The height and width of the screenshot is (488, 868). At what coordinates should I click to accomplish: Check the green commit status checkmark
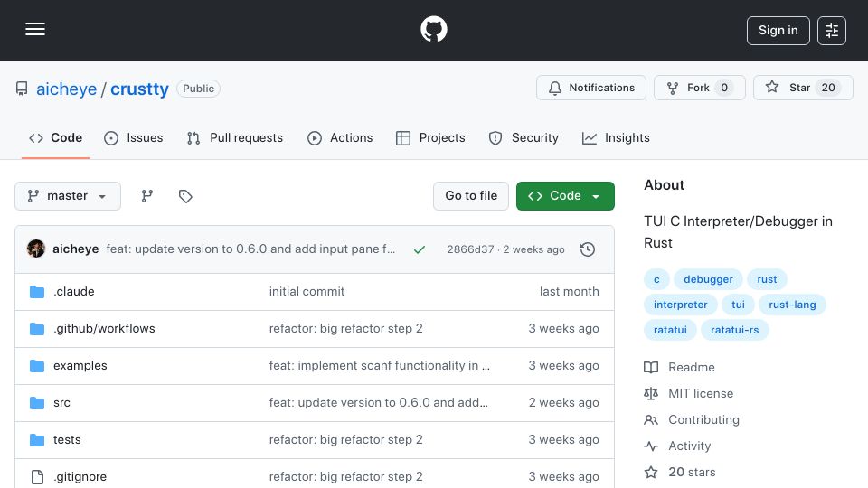click(x=419, y=249)
